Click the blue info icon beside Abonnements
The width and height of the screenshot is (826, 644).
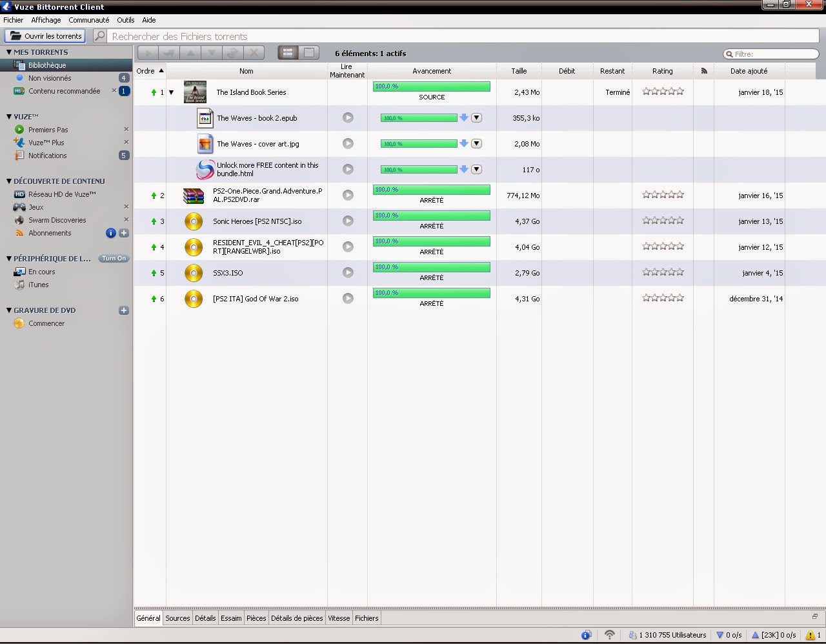coord(111,233)
